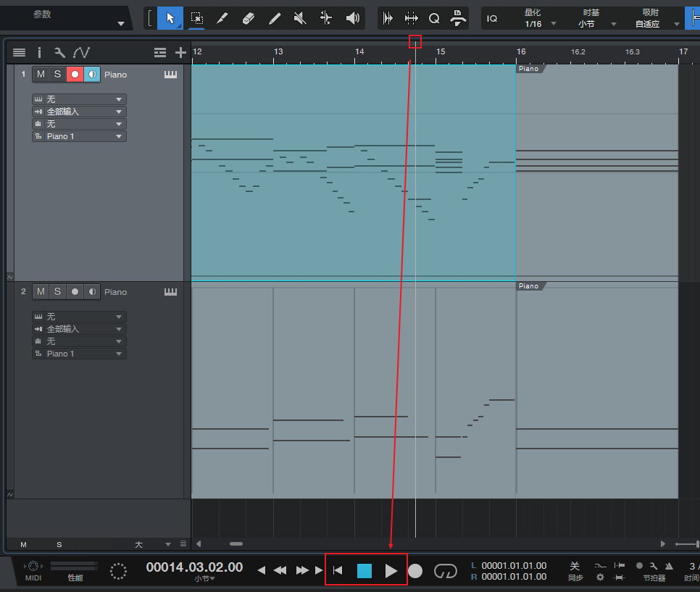Image resolution: width=700 pixels, height=592 pixels.
Task: Open instrument editor on track 2
Action: point(170,292)
